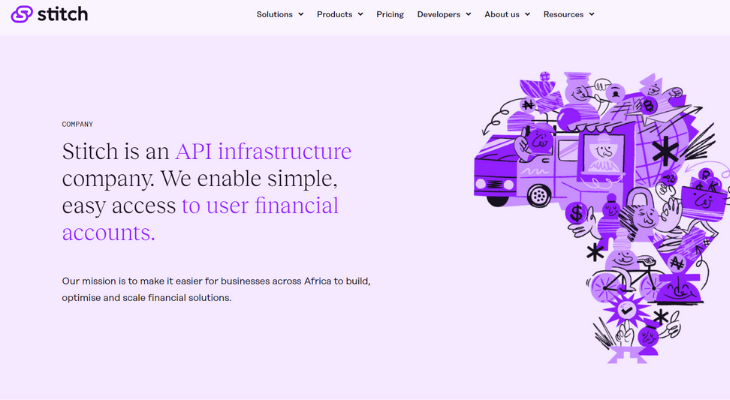Open the Products menu
Screen dimensions: 730x400
click(334, 14)
